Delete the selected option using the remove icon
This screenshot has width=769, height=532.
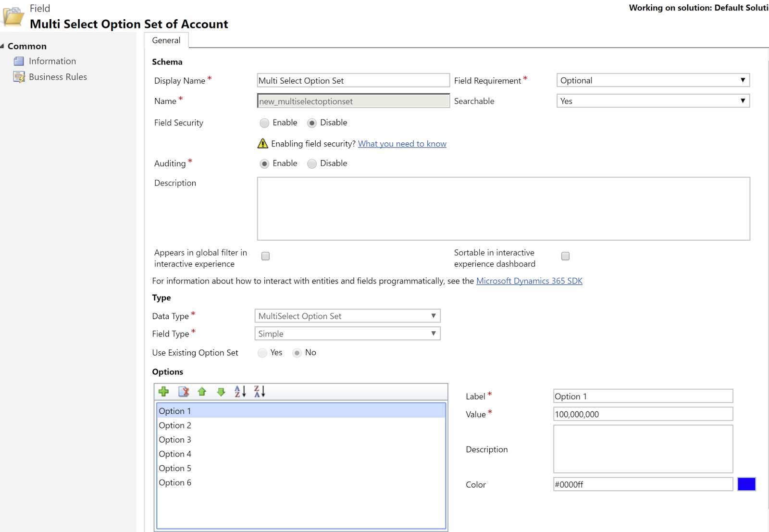coord(183,392)
